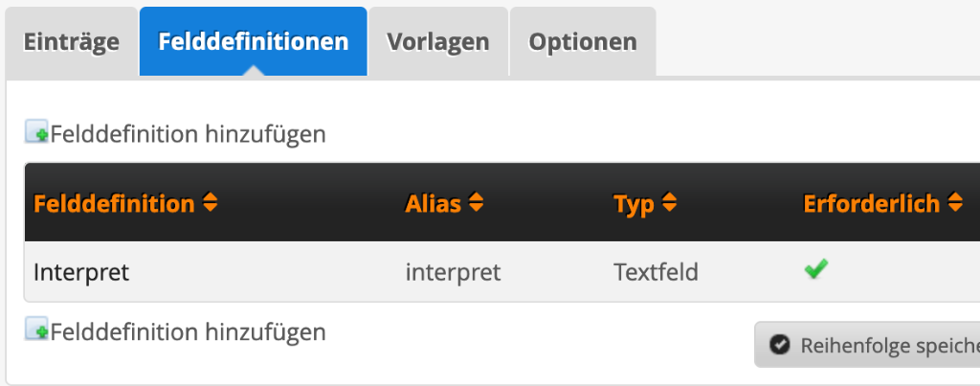
Task: Click the sort arrows next to Alias
Action: 476,203
